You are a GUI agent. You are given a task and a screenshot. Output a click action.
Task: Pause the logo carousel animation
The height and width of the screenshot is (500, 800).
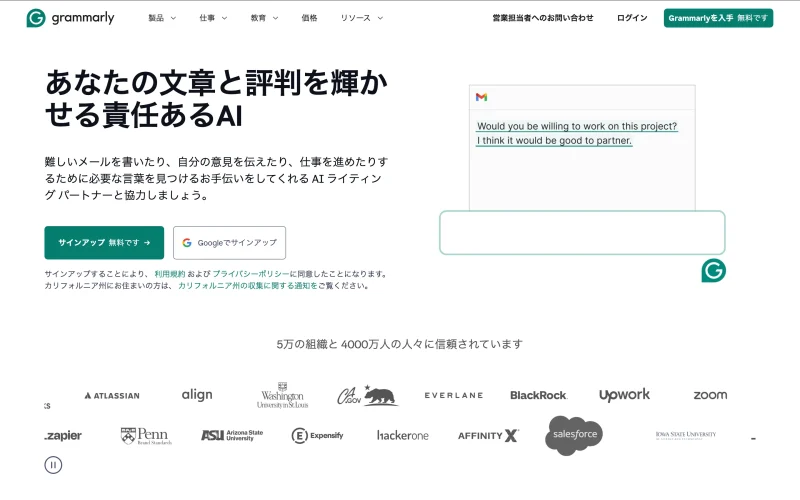click(x=53, y=464)
